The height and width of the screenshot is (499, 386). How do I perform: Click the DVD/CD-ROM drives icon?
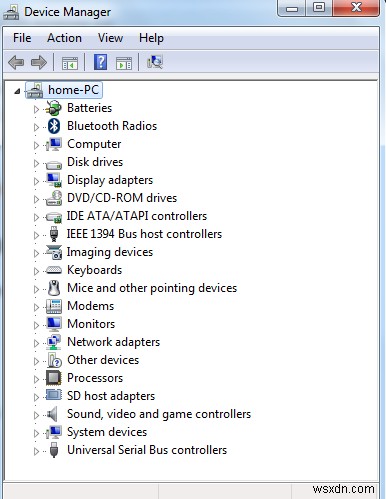(x=54, y=198)
